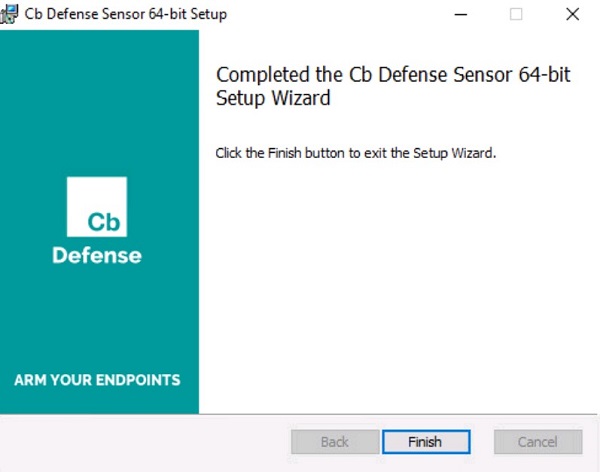Click the greyed-out Cancel button
The height and width of the screenshot is (472, 600).
[538, 442]
